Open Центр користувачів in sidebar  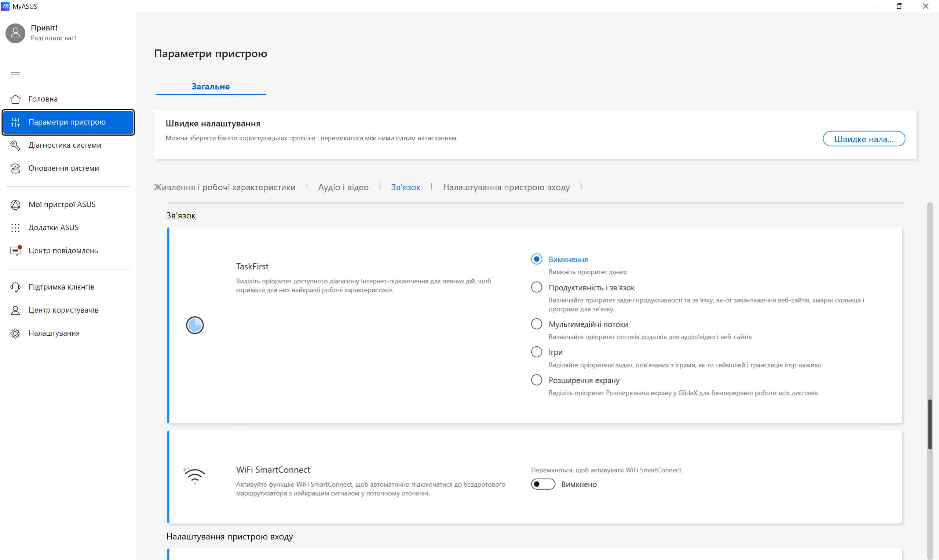(x=63, y=310)
